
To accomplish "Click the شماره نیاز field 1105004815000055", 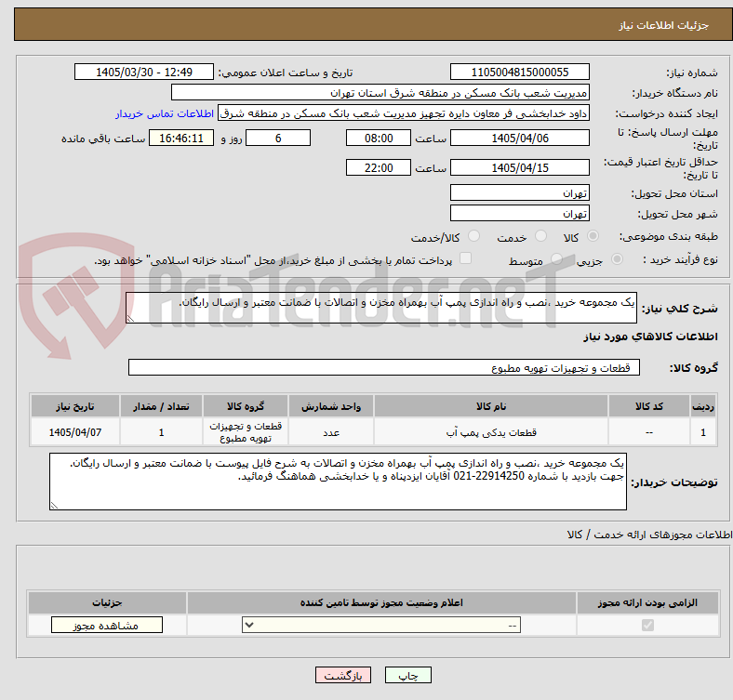I will pyautogui.click(x=519, y=72).
